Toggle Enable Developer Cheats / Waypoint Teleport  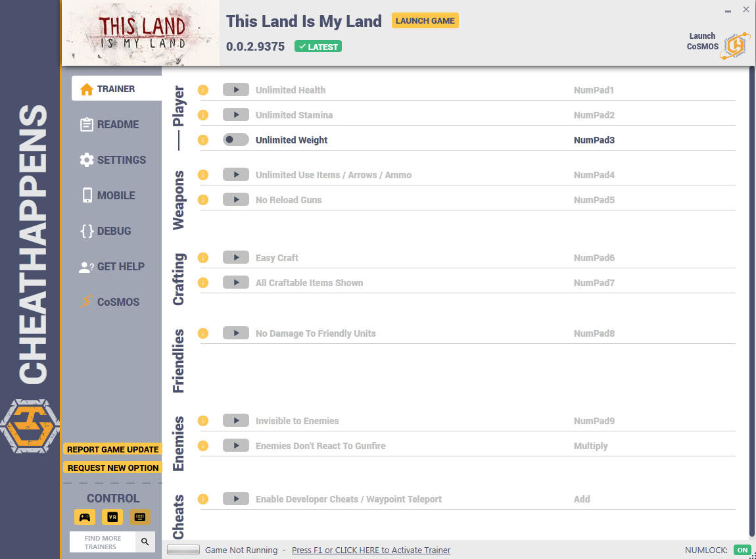pyautogui.click(x=236, y=499)
